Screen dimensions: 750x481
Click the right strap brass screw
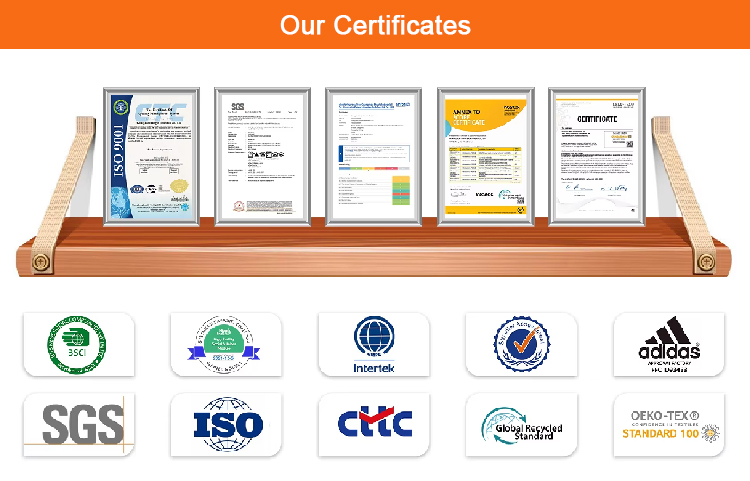[706, 262]
